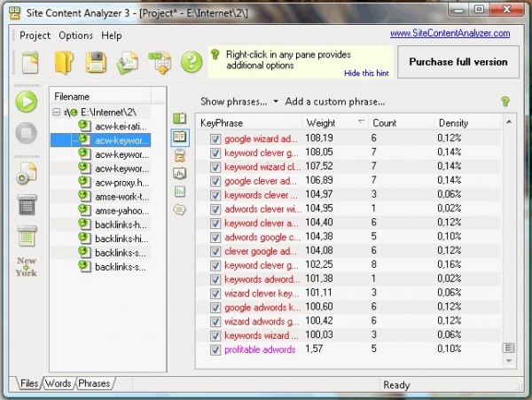Toggle checkbox for 'keywords clever ...'

click(215, 195)
